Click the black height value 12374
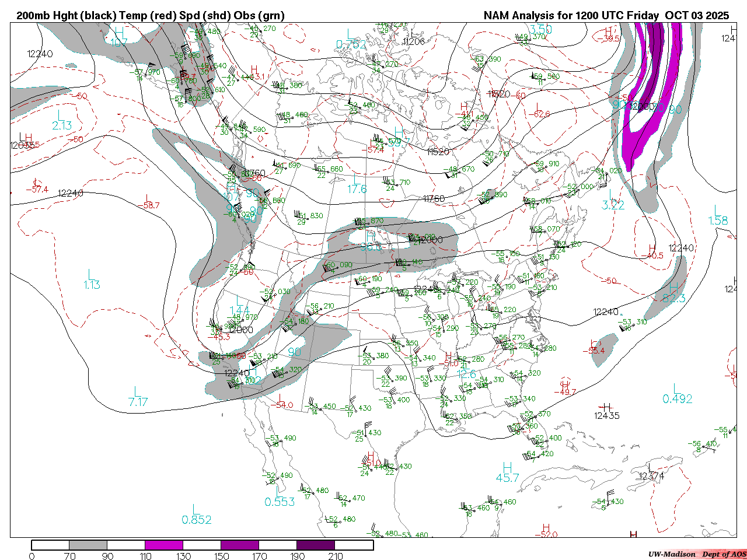This screenshot has height=560, width=747. [x=651, y=476]
